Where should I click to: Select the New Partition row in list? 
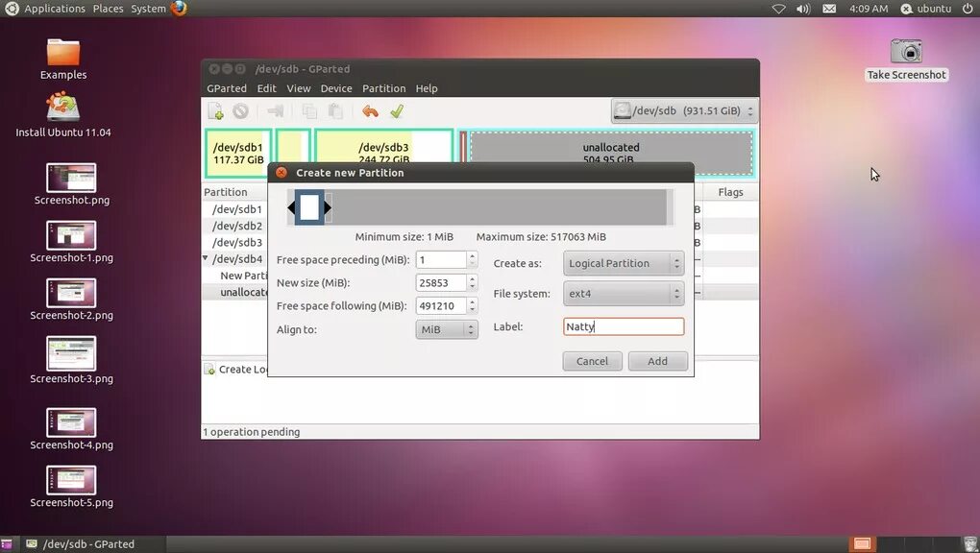click(243, 276)
